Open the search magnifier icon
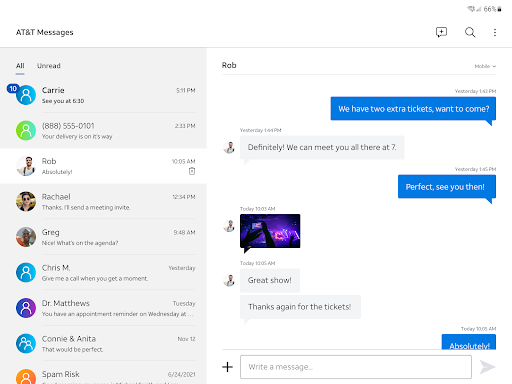 [x=470, y=32]
